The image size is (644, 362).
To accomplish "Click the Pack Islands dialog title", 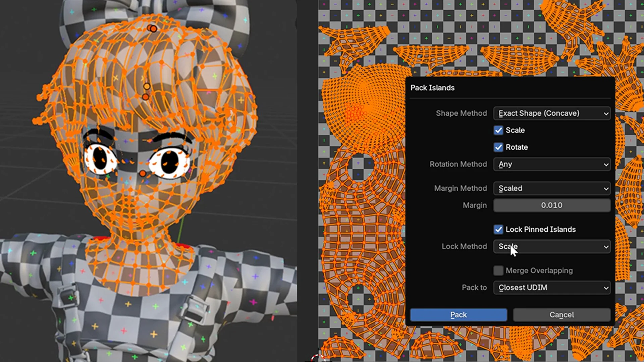I will point(432,88).
